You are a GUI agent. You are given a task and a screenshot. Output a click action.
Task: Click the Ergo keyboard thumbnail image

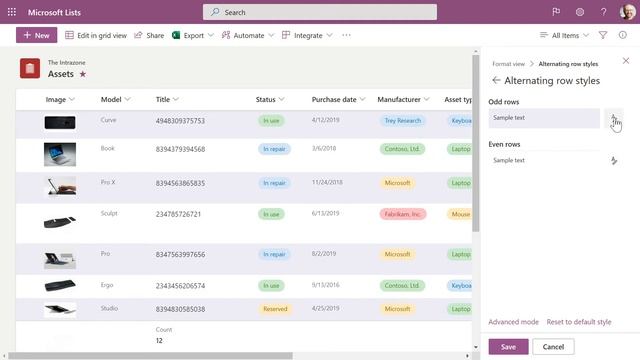[x=60, y=285]
